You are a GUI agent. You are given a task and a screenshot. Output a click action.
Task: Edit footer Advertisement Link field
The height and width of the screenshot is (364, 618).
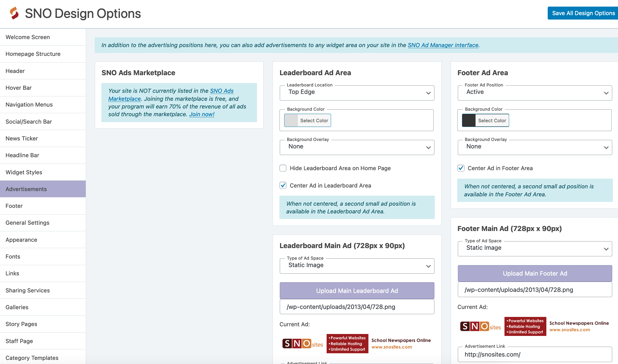[535, 354]
